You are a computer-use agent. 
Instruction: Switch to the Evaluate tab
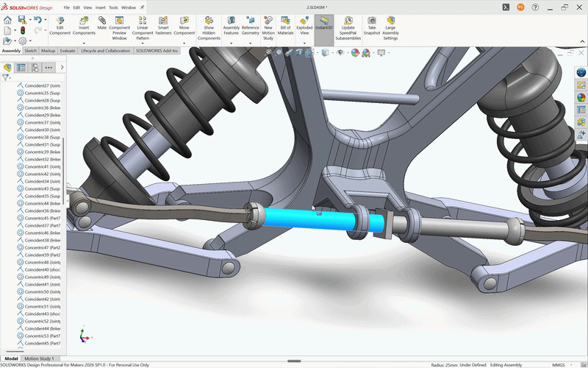68,51
